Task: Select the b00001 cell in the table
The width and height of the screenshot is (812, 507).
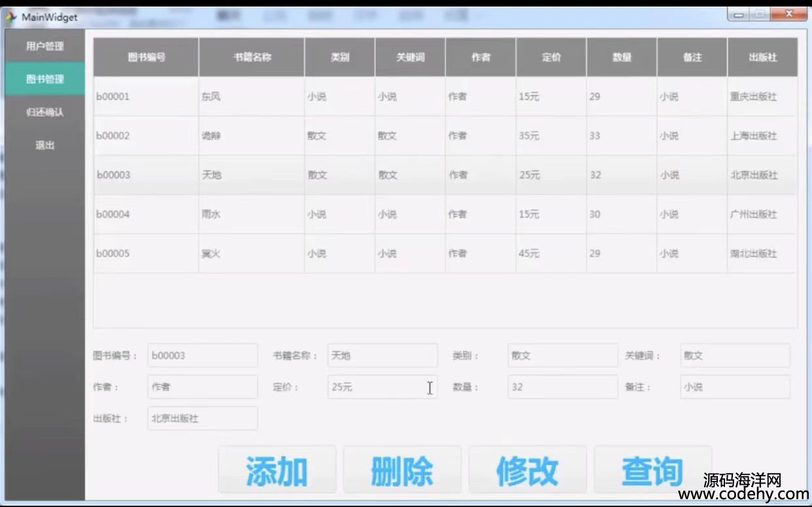Action: tap(146, 97)
